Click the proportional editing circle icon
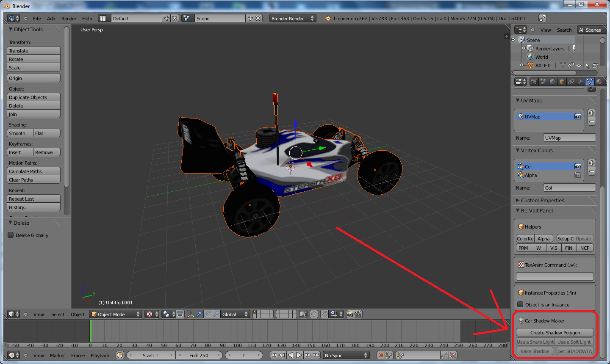Image resolution: width=610 pixels, height=364 pixels. [x=314, y=314]
